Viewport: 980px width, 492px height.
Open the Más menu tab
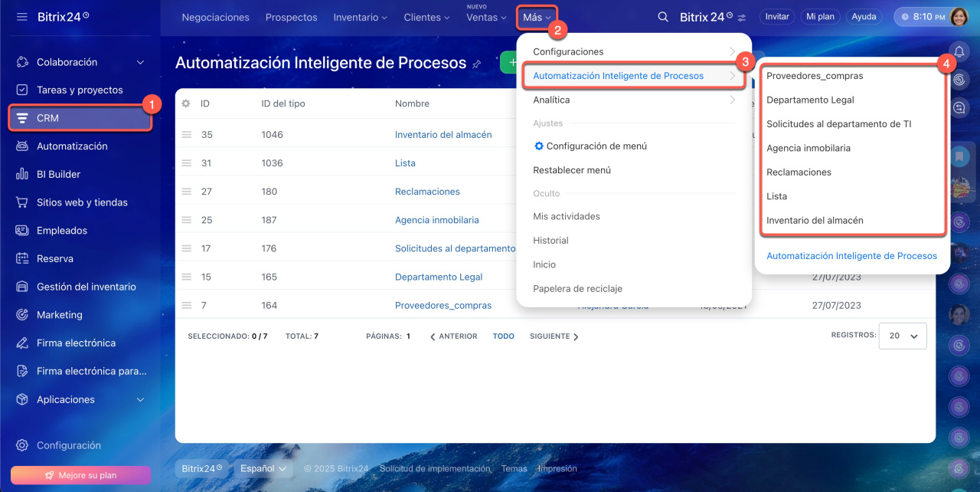(536, 17)
